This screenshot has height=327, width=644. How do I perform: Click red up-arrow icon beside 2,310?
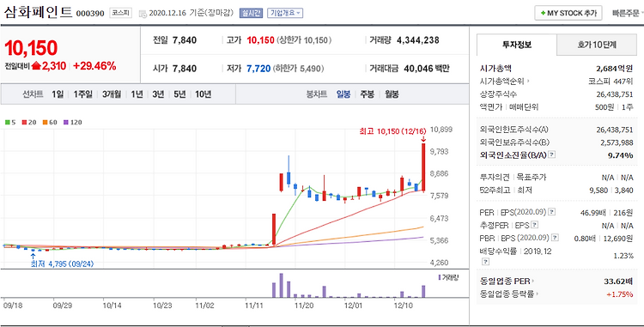point(36,65)
